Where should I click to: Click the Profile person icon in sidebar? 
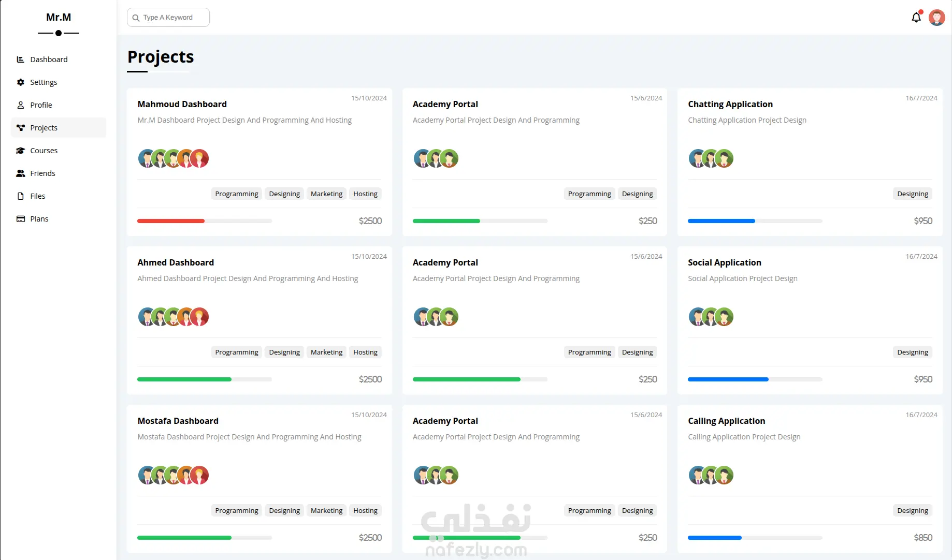(21, 105)
